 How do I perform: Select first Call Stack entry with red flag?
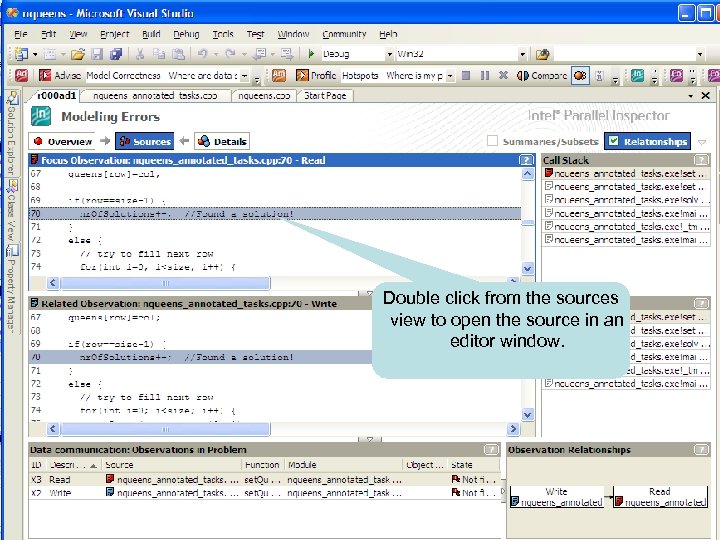pyautogui.click(x=625, y=174)
